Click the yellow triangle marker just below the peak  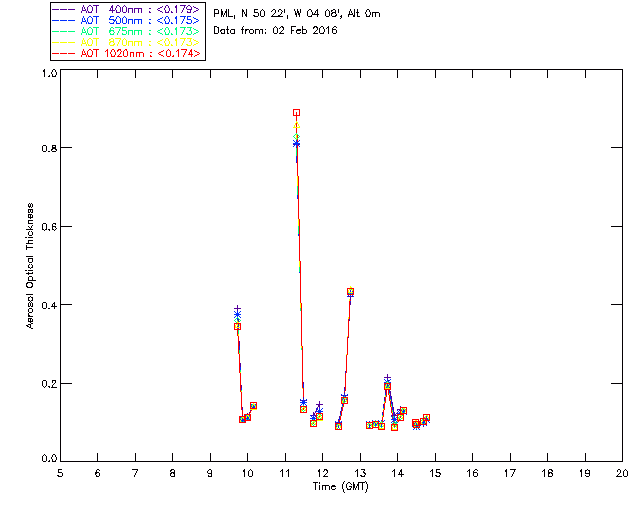(297, 126)
